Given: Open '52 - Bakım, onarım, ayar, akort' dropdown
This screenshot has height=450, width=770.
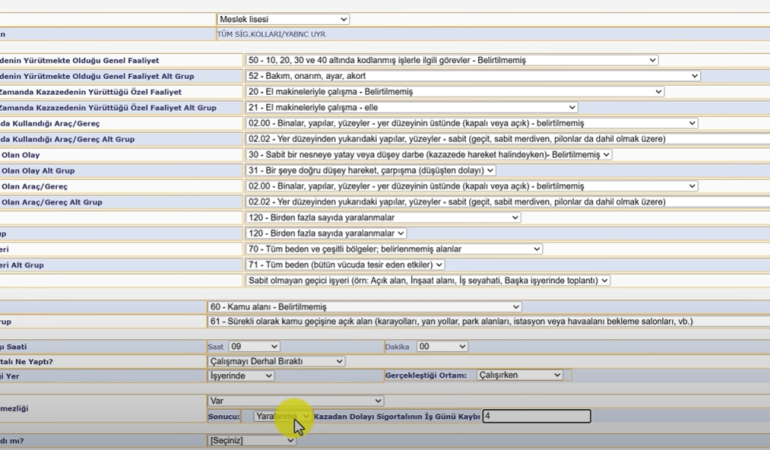Looking at the screenshot, I should [x=472, y=76].
